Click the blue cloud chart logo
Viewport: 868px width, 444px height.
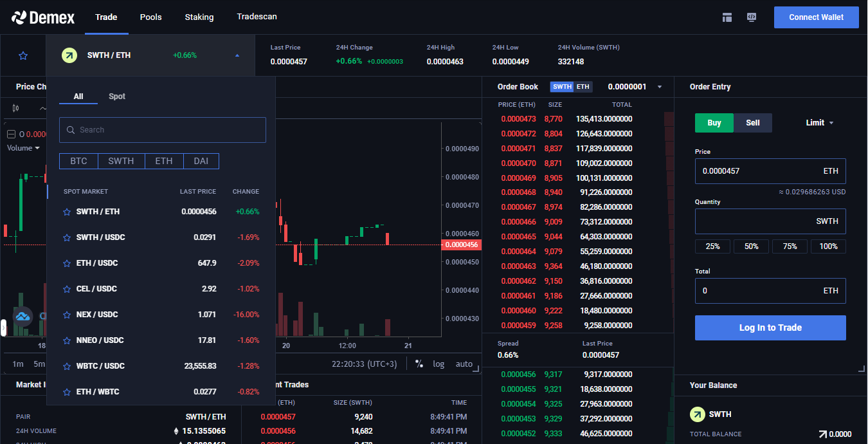[23, 316]
